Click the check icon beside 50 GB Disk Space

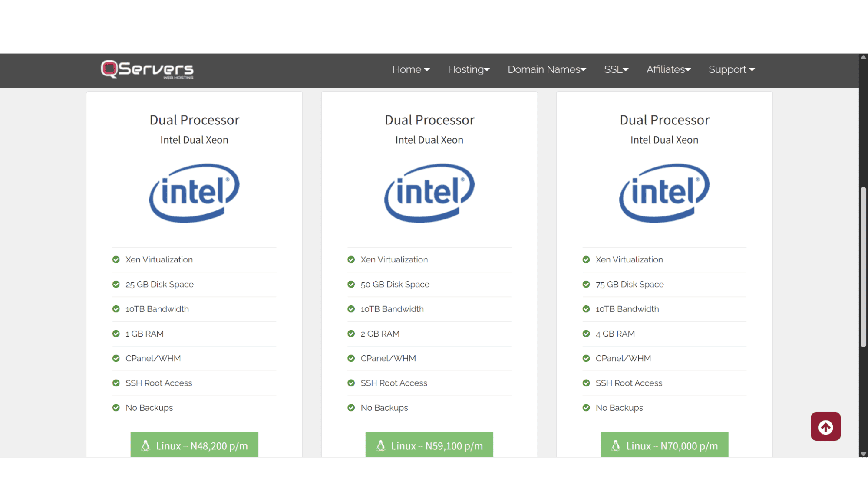pyautogui.click(x=351, y=284)
